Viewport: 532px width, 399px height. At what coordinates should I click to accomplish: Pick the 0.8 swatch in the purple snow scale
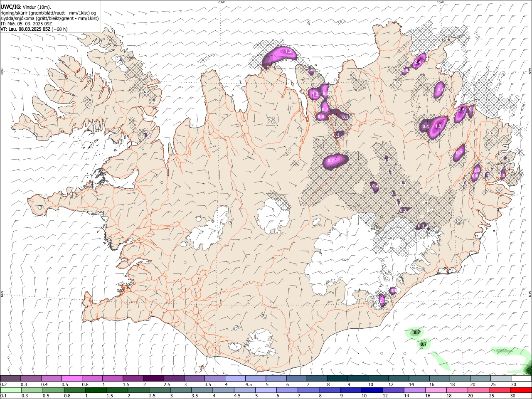tap(92, 379)
